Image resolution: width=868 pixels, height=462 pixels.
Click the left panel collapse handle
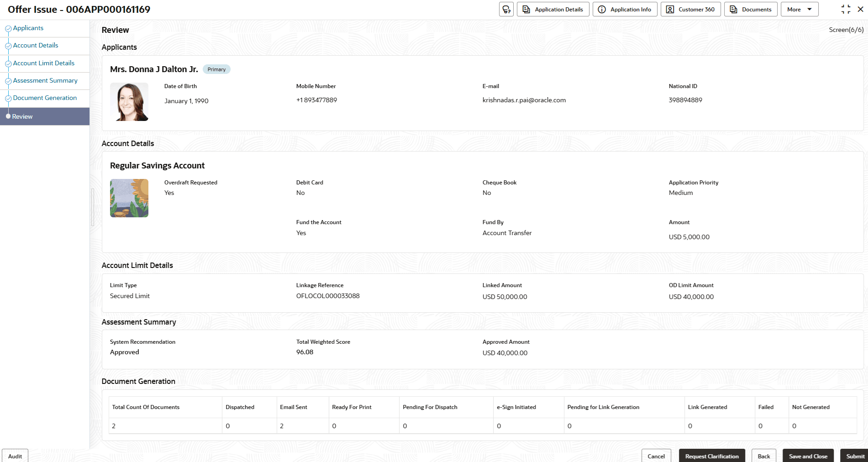click(x=93, y=207)
